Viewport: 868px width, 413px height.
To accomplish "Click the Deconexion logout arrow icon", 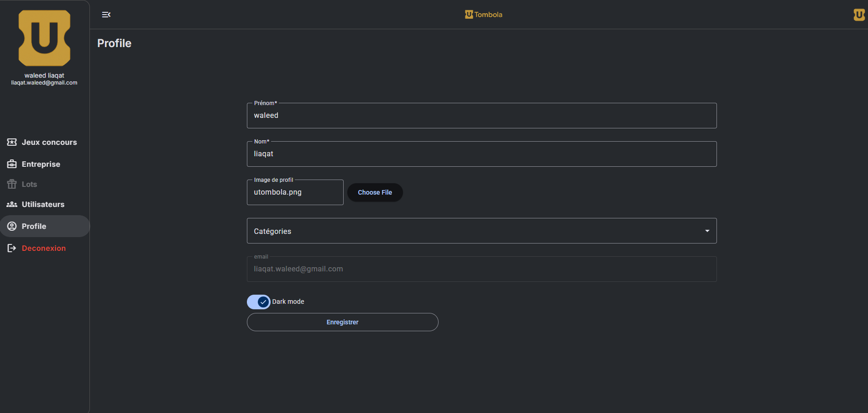I will point(12,248).
